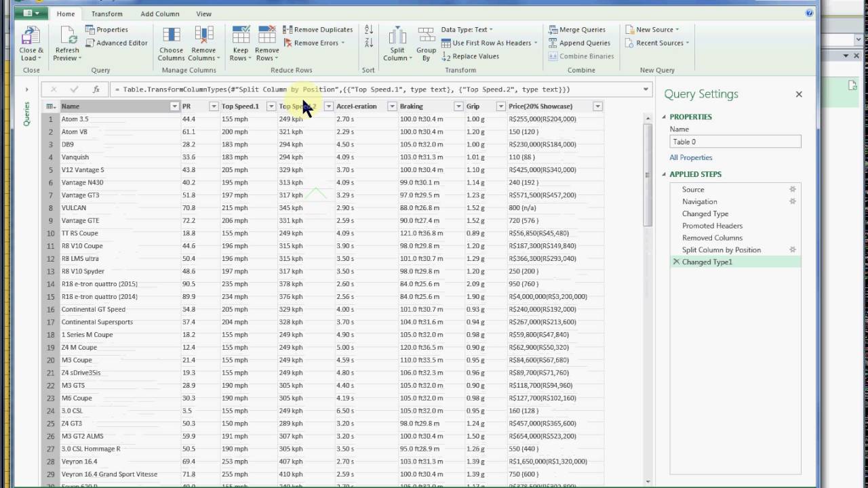This screenshot has height=488, width=868.
Task: Select the 'Veyron 16.4' name cell
Action: tap(119, 462)
